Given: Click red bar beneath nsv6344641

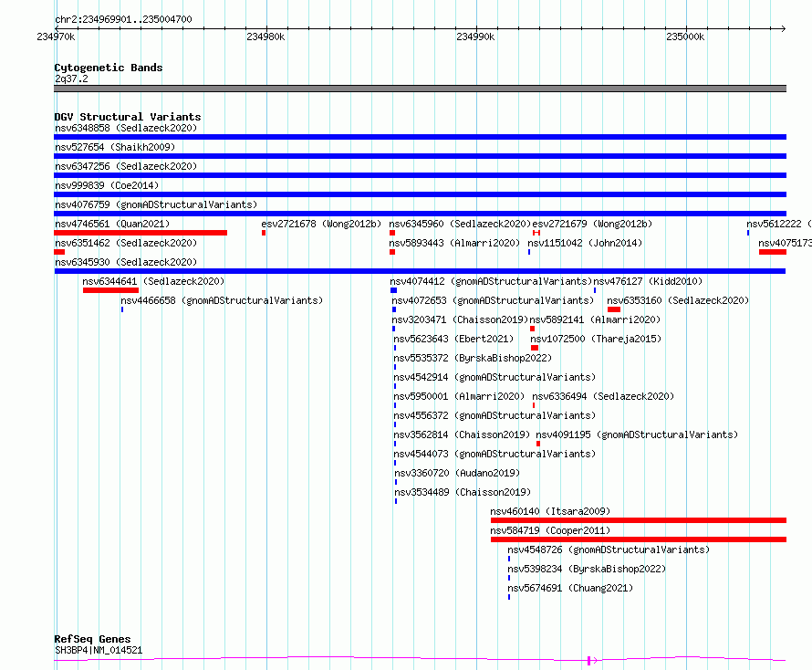Looking at the screenshot, I should (110, 290).
